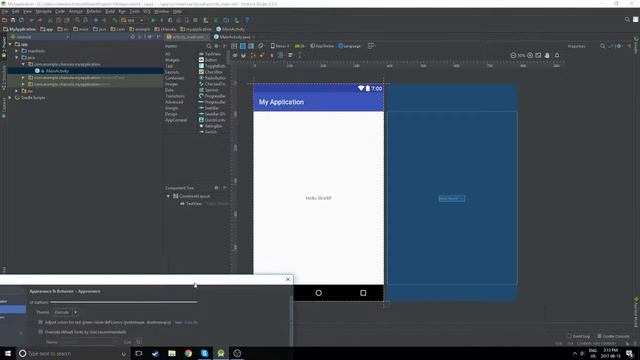Image resolution: width=640 pixels, height=360 pixels.
Task: Click zoom to fit screen icon
Action: [538, 55]
